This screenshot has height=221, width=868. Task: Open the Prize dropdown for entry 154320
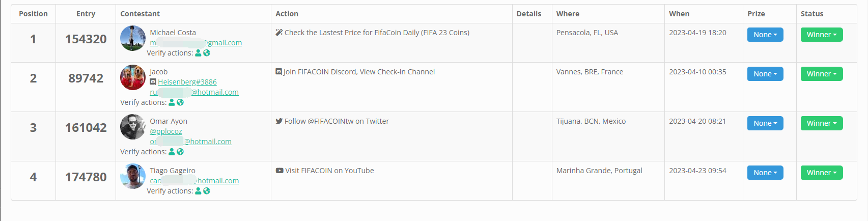click(765, 35)
